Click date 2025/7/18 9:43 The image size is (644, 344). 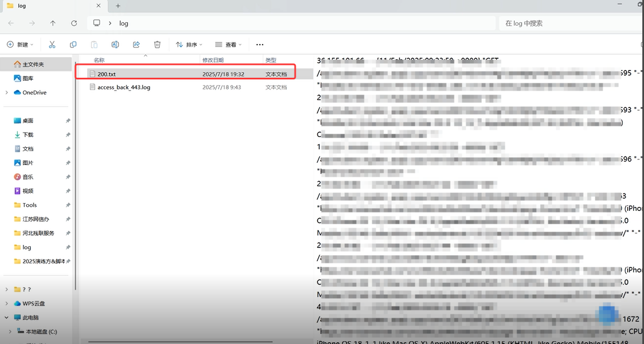222,87
